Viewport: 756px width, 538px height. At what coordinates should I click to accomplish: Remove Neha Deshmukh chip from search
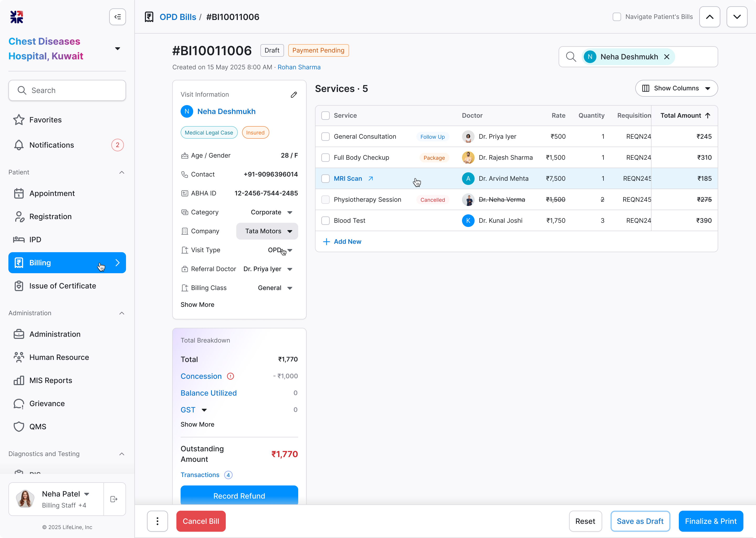667,57
